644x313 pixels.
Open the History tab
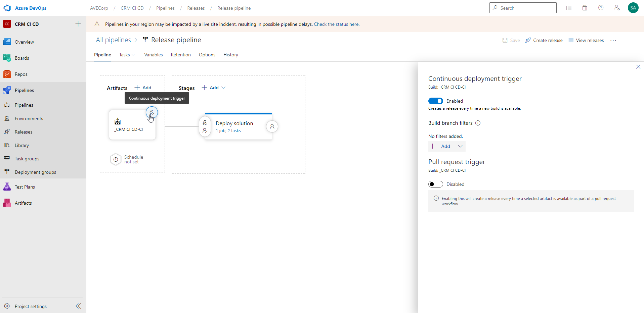230,55
